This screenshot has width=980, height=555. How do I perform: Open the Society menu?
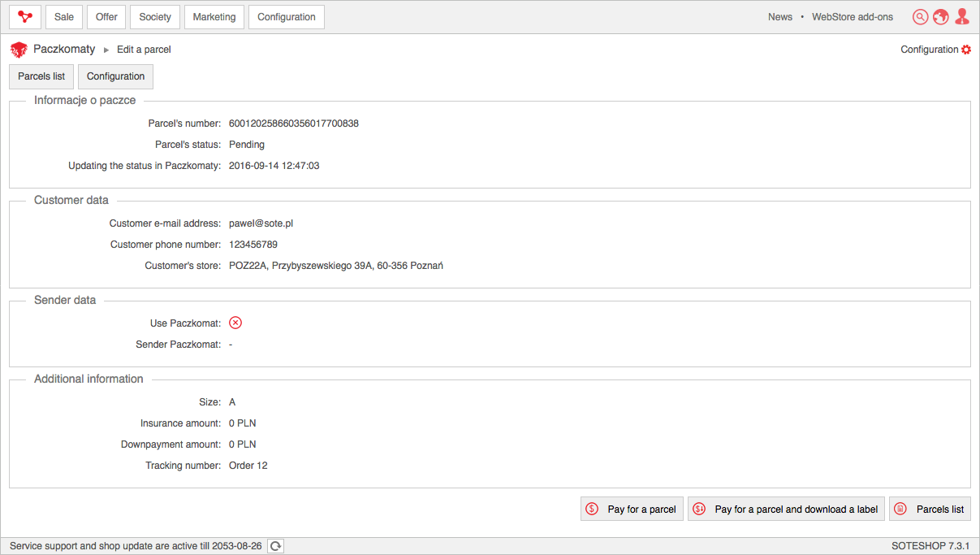point(155,17)
